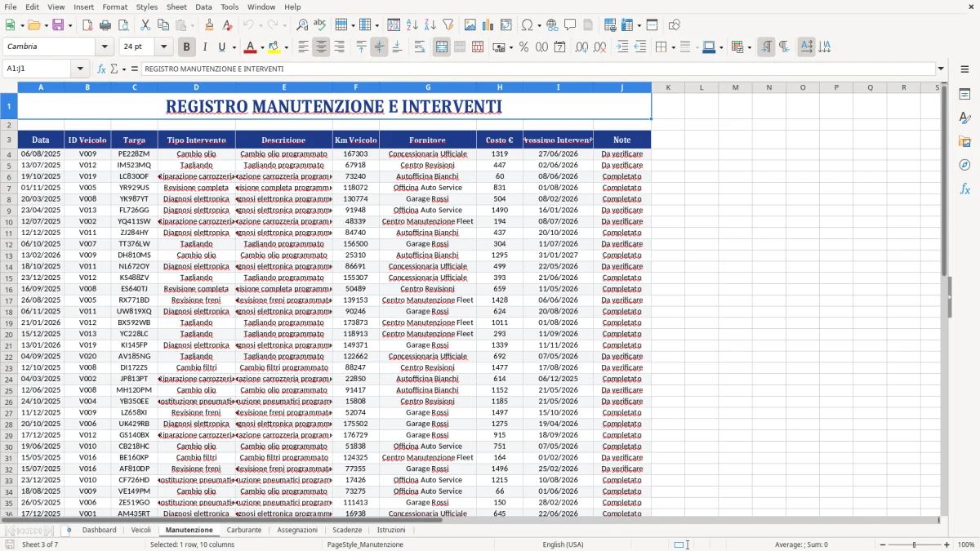The image size is (980, 551).
Task: Switch to the Carburante sheet tab
Action: click(x=243, y=530)
